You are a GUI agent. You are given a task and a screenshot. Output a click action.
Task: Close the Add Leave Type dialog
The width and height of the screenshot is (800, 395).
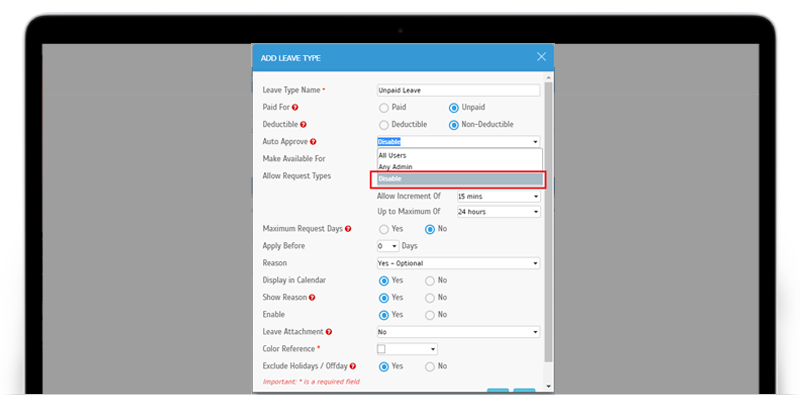541,57
